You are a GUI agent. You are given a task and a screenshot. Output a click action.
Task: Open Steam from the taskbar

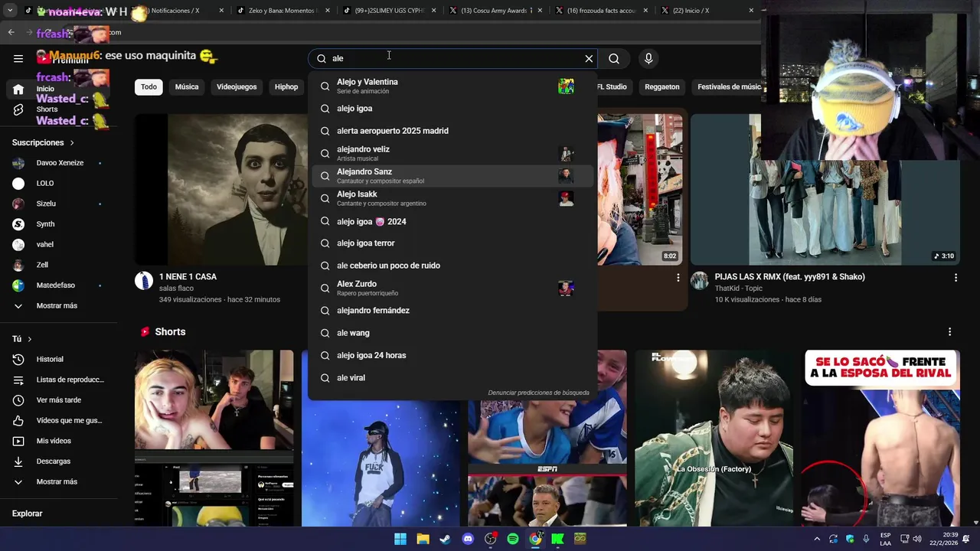point(445,539)
